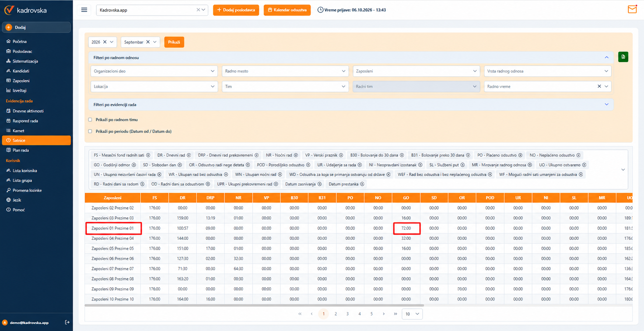Clear the Radno vreme filter

(x=599, y=86)
